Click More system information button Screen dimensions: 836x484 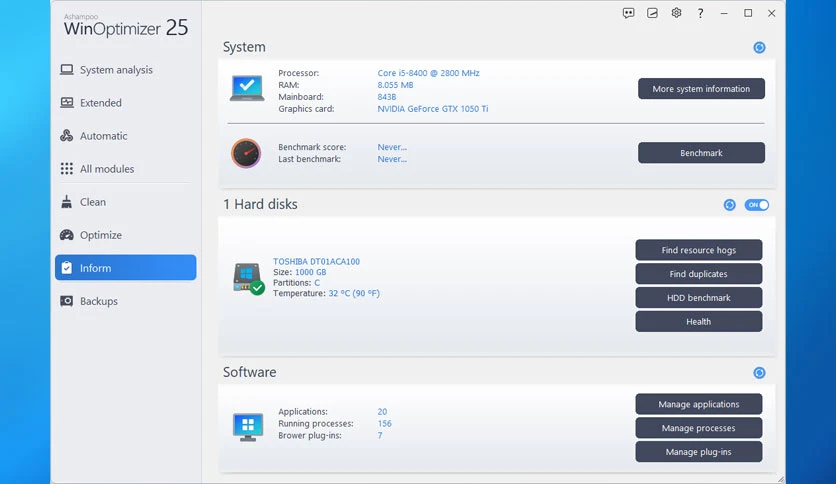point(701,89)
